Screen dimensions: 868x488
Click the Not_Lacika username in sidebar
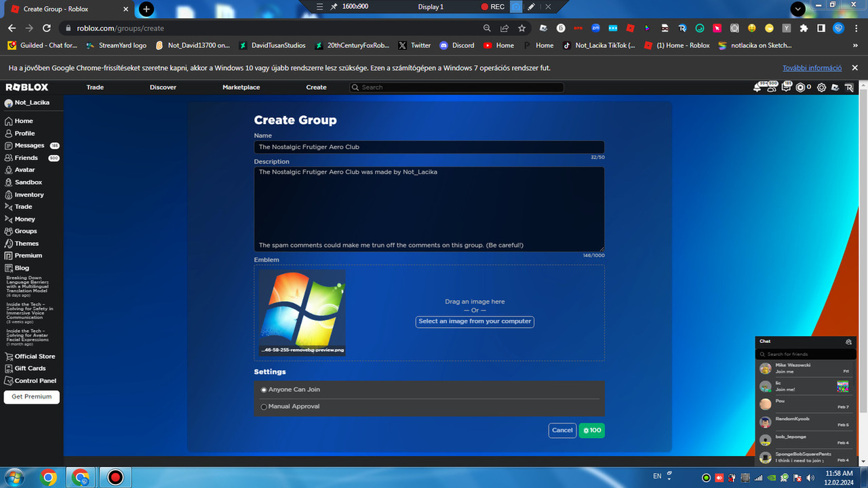click(32, 103)
